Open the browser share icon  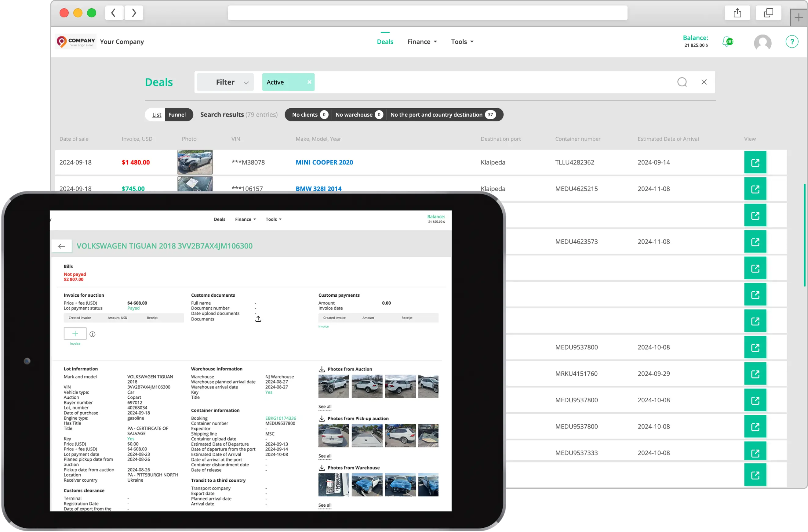[x=737, y=13]
